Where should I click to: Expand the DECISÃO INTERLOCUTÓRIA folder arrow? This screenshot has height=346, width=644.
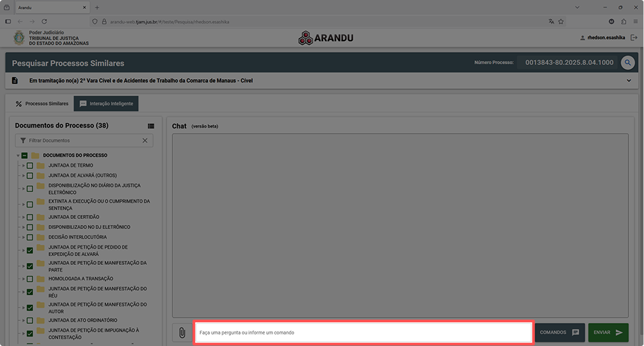click(23, 237)
